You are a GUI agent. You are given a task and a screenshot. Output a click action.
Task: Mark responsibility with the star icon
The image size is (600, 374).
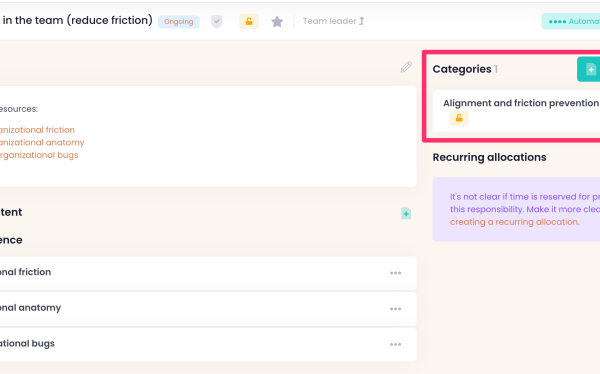coord(277,22)
